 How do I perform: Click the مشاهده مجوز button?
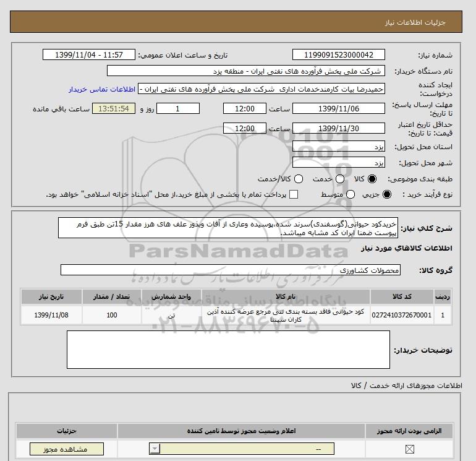67,449
